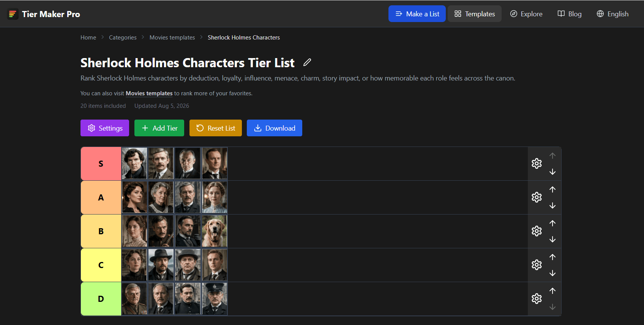Open settings gear for A tier row
Screen dimensions: 644x325
coord(537,197)
